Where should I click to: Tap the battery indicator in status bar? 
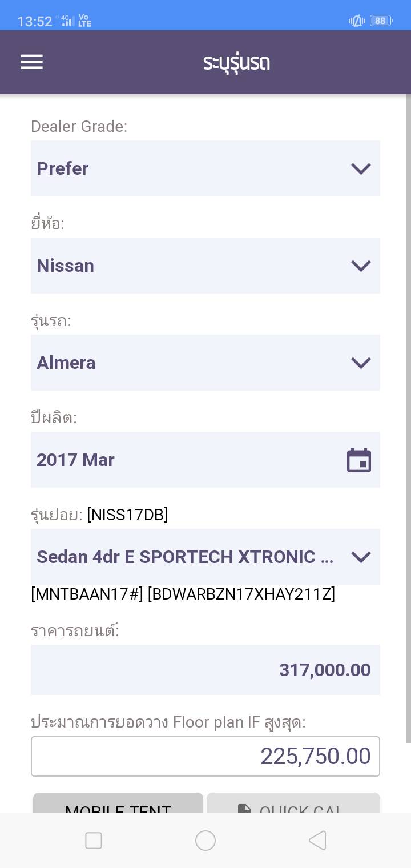coord(380,21)
